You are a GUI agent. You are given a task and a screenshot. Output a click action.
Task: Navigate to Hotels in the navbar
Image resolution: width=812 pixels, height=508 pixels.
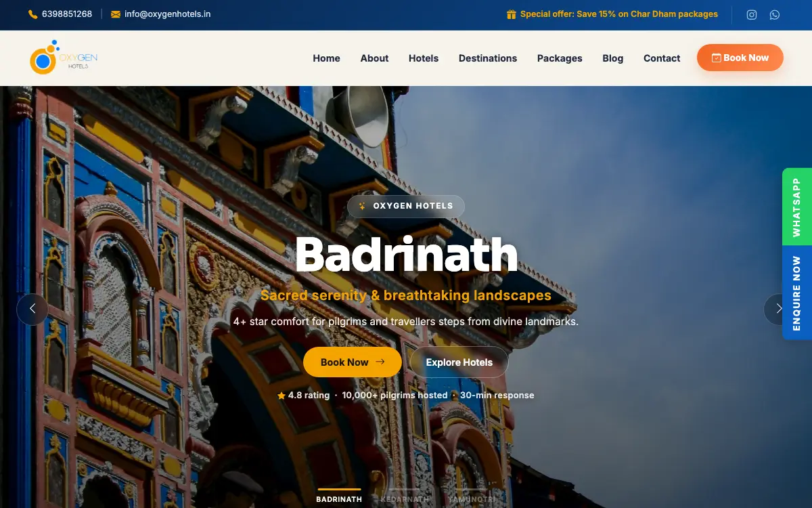pos(424,58)
